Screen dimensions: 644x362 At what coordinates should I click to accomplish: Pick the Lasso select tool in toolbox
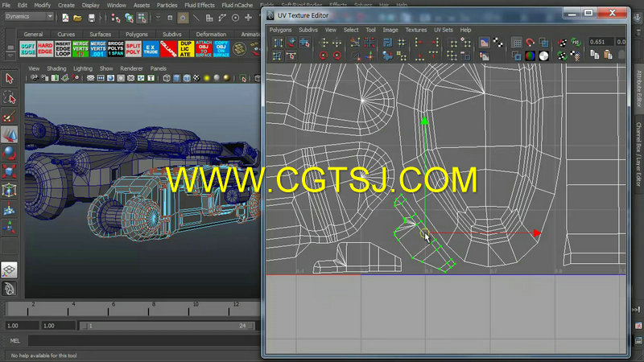(9, 97)
